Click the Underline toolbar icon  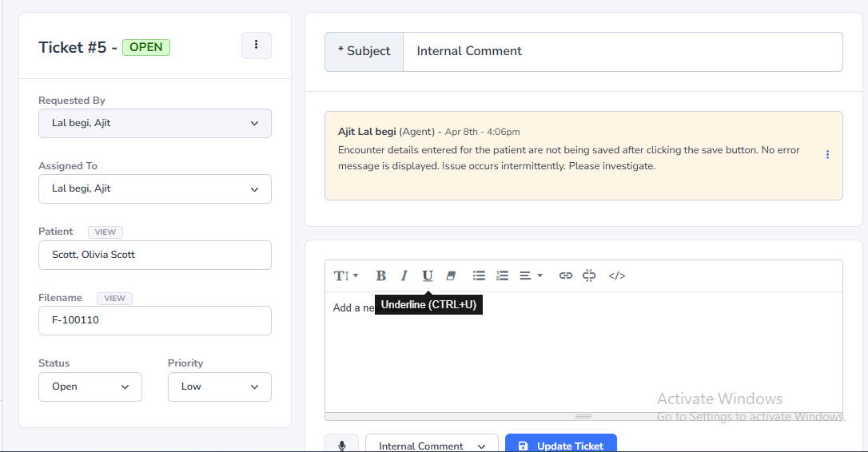428,276
